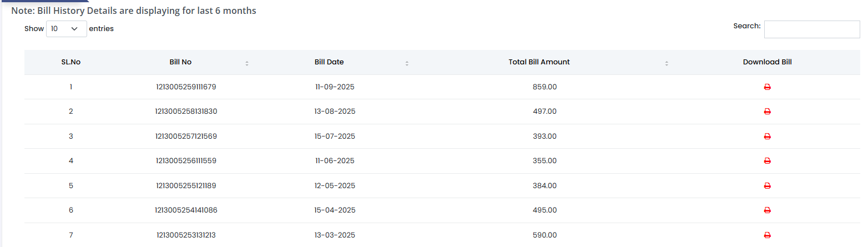
Task: Click the Bill Date column header
Action: click(329, 62)
